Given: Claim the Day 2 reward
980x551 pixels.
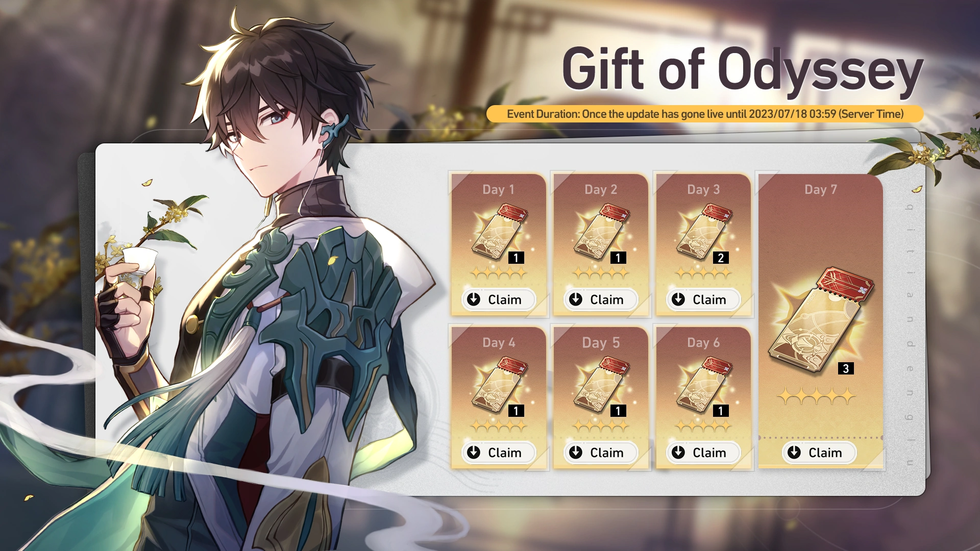Looking at the screenshot, I should tap(601, 299).
